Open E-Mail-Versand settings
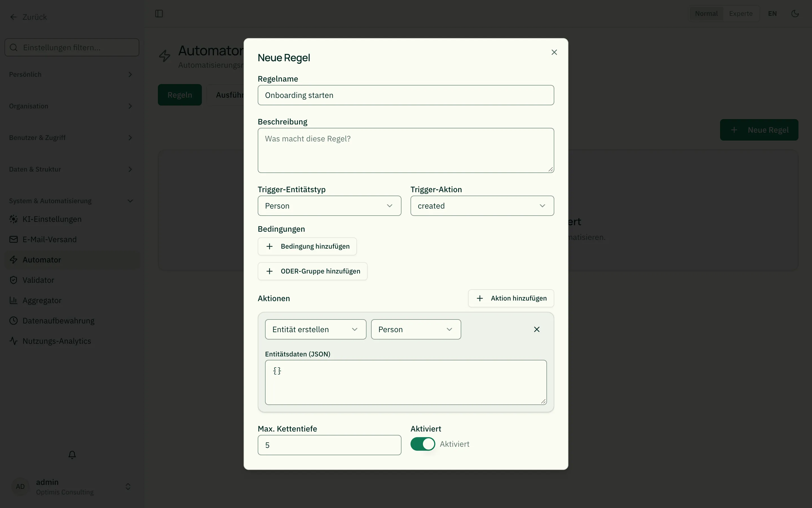This screenshot has width=812, height=508. [x=72, y=240]
